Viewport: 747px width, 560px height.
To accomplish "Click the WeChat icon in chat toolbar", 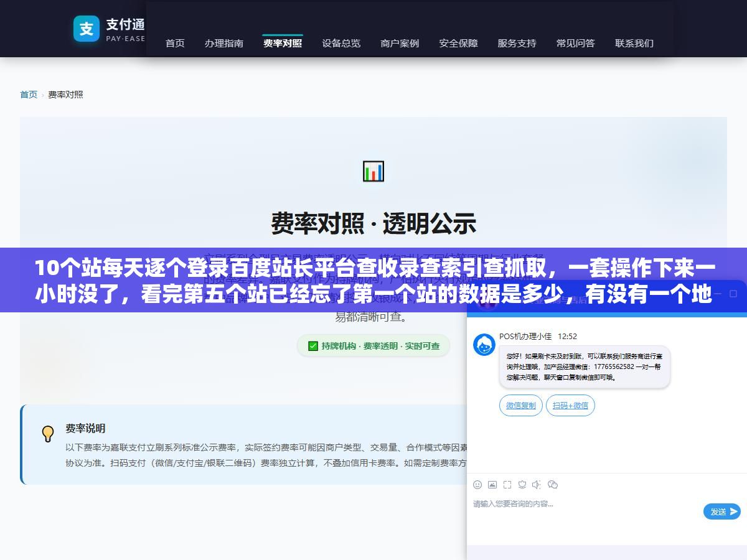I will [x=553, y=485].
